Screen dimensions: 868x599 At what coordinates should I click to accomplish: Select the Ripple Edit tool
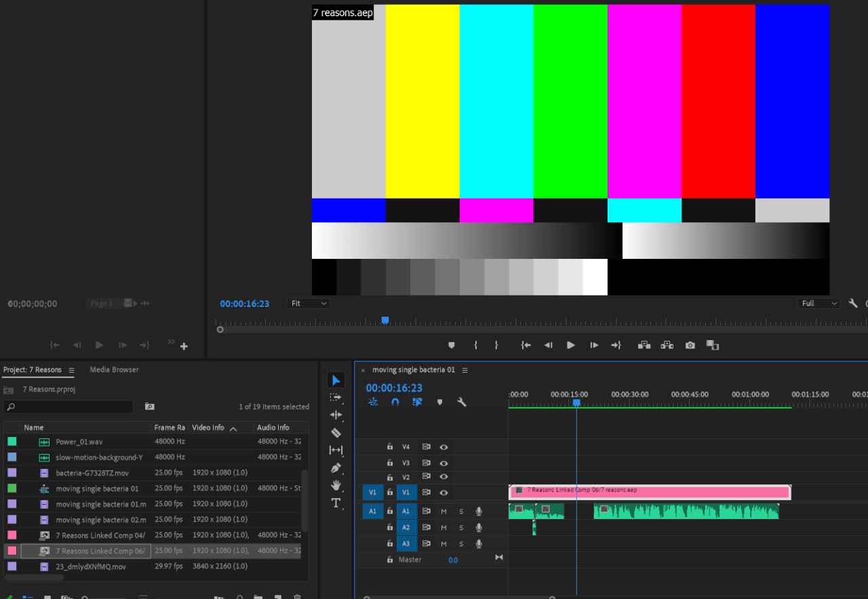[x=336, y=415]
